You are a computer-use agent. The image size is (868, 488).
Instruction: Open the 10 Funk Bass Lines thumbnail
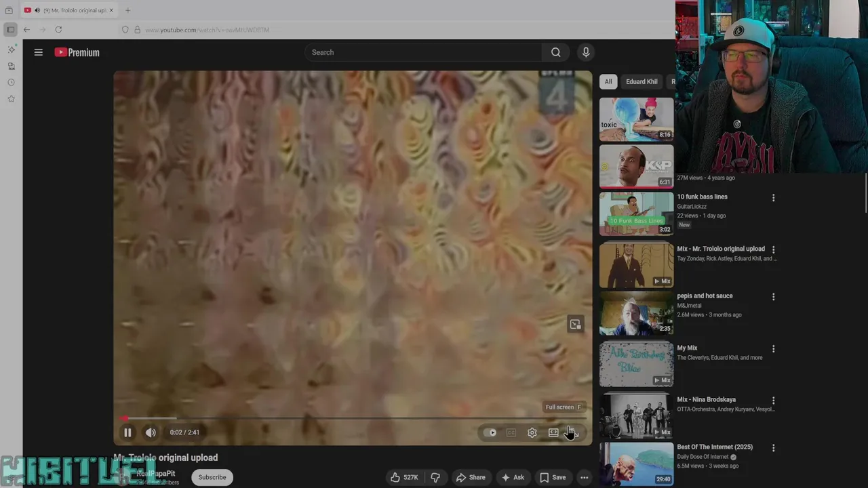(x=636, y=213)
